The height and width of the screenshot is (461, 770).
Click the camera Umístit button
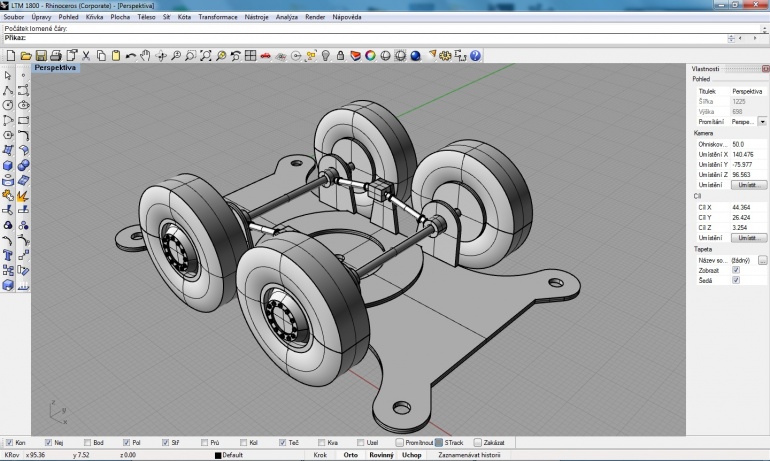tap(748, 185)
